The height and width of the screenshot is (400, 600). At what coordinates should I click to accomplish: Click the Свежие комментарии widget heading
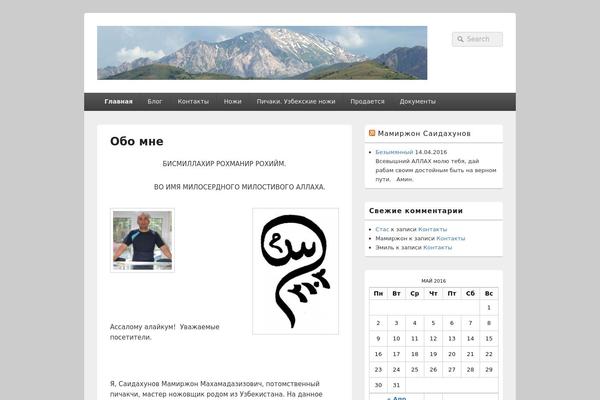pyautogui.click(x=416, y=211)
